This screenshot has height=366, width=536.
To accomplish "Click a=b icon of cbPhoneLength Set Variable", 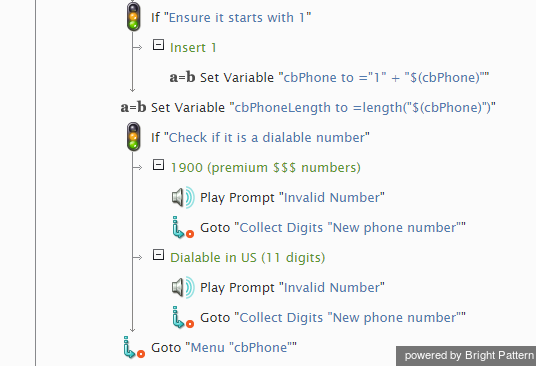I will 133,108.
